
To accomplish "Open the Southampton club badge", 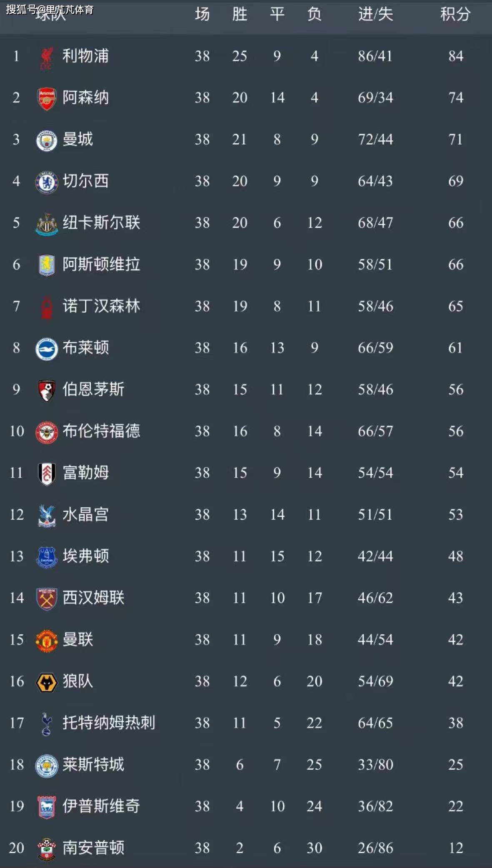I will point(47,849).
